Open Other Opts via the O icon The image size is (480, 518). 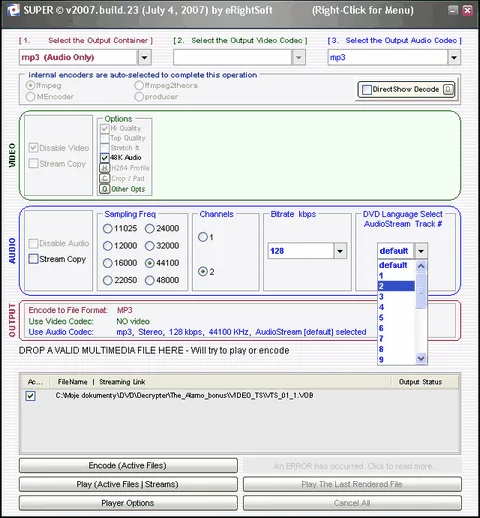(105, 189)
